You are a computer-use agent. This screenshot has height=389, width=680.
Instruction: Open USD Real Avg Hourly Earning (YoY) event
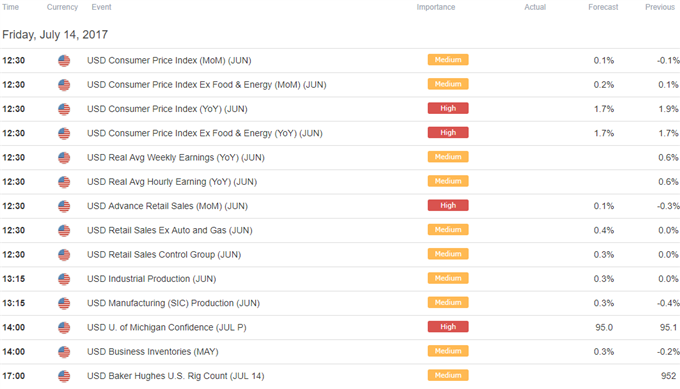pyautogui.click(x=172, y=182)
